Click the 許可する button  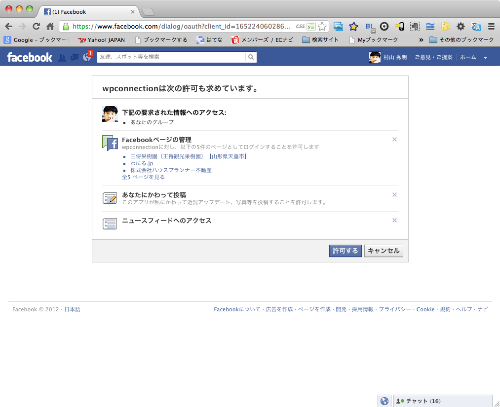coord(345,251)
